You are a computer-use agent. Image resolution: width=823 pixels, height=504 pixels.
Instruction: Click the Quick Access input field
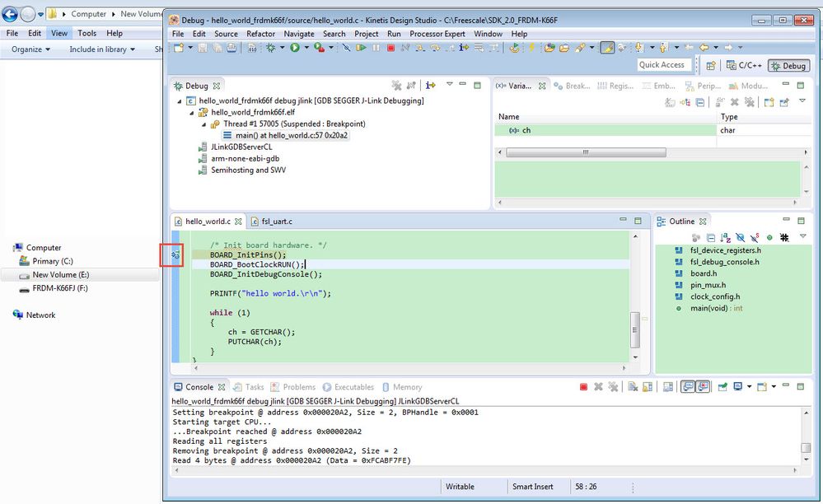tap(664, 64)
